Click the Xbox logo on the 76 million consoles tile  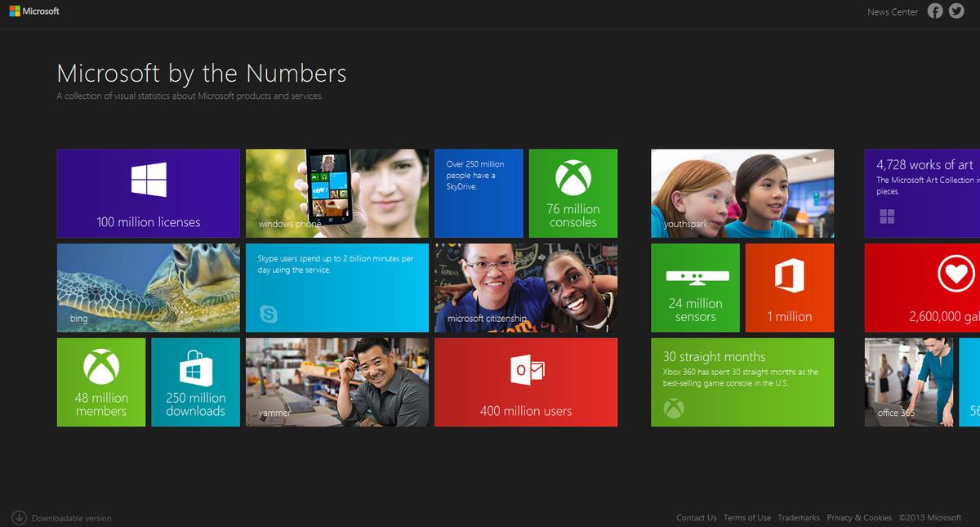tap(573, 177)
